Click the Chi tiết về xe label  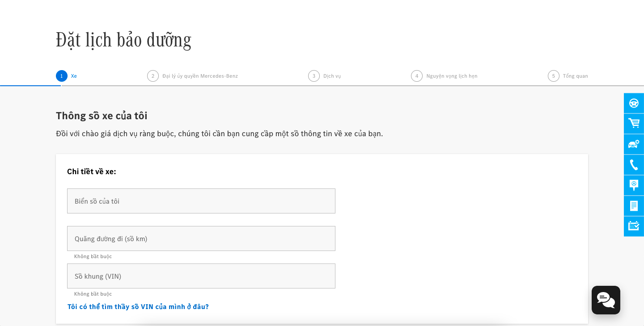click(x=92, y=171)
